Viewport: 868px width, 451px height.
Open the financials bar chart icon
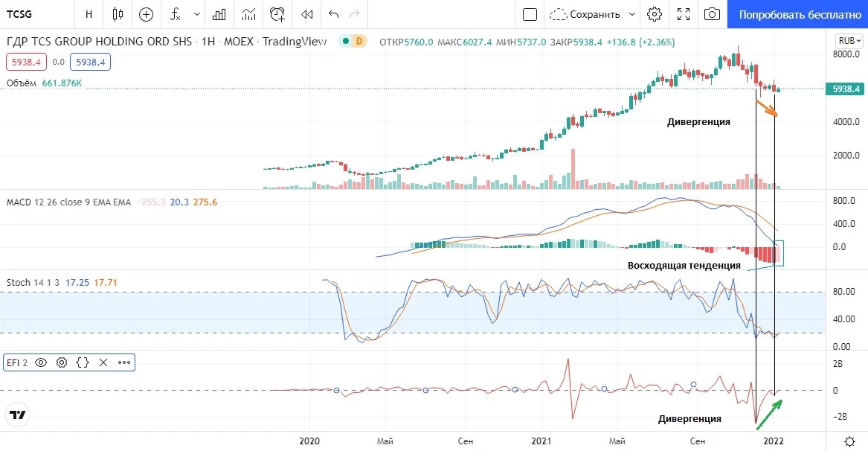point(219,14)
